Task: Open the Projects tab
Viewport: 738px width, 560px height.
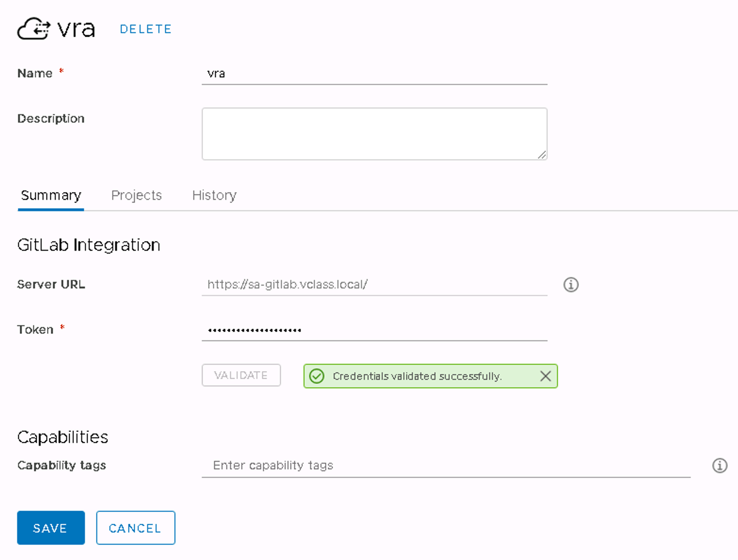Action: [136, 195]
